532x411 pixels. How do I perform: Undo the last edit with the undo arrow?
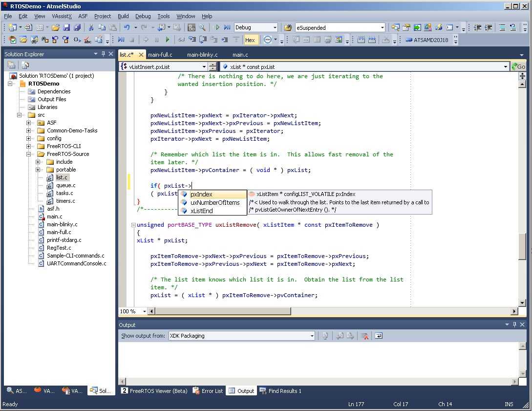pos(127,27)
